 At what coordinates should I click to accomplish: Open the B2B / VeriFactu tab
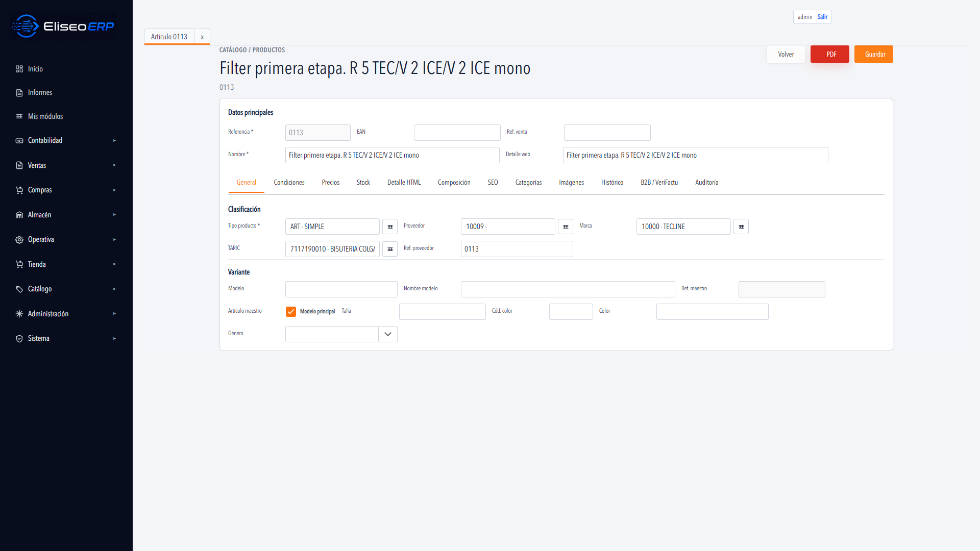(659, 183)
